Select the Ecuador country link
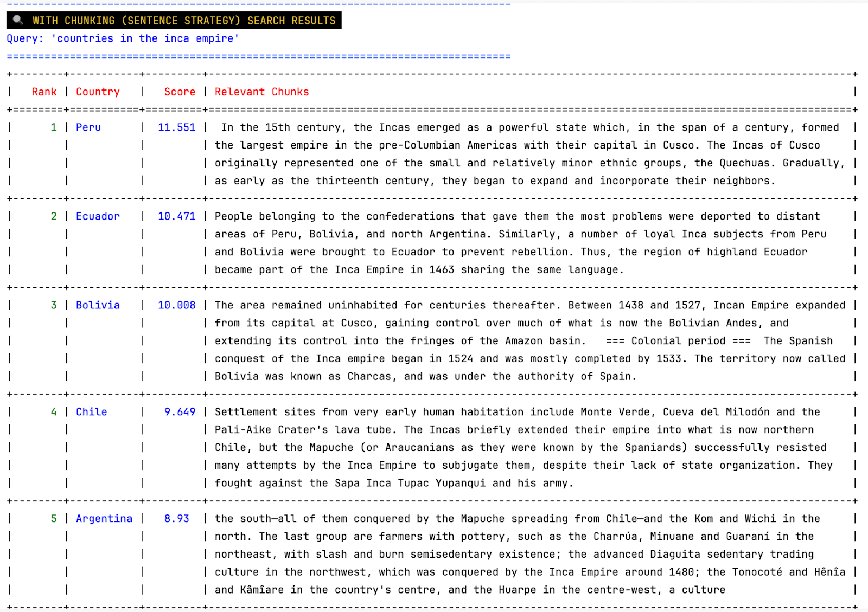868x612 pixels. pyautogui.click(x=98, y=216)
